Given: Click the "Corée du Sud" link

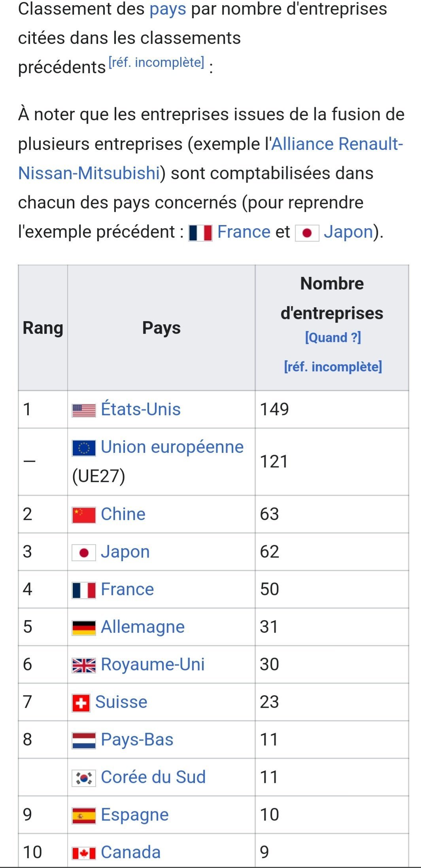Looking at the screenshot, I should [x=153, y=777].
